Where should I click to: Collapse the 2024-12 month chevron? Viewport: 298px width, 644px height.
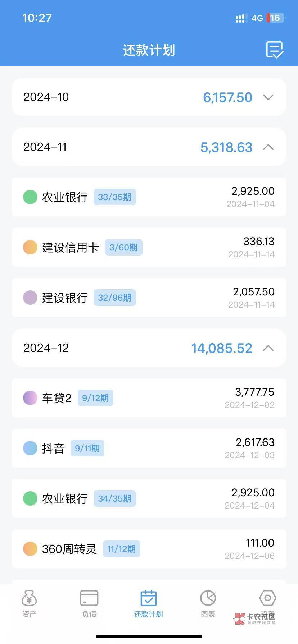click(x=268, y=348)
